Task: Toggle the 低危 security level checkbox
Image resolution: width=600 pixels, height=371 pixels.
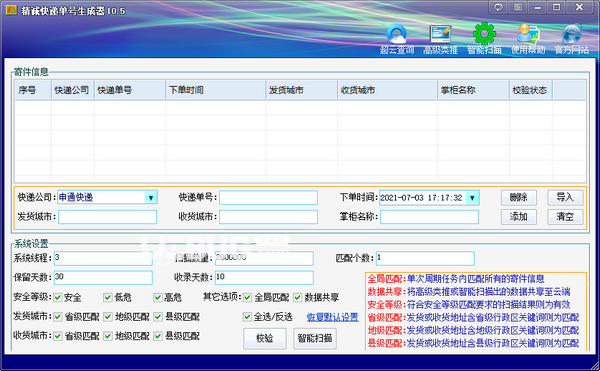Action: click(108, 297)
